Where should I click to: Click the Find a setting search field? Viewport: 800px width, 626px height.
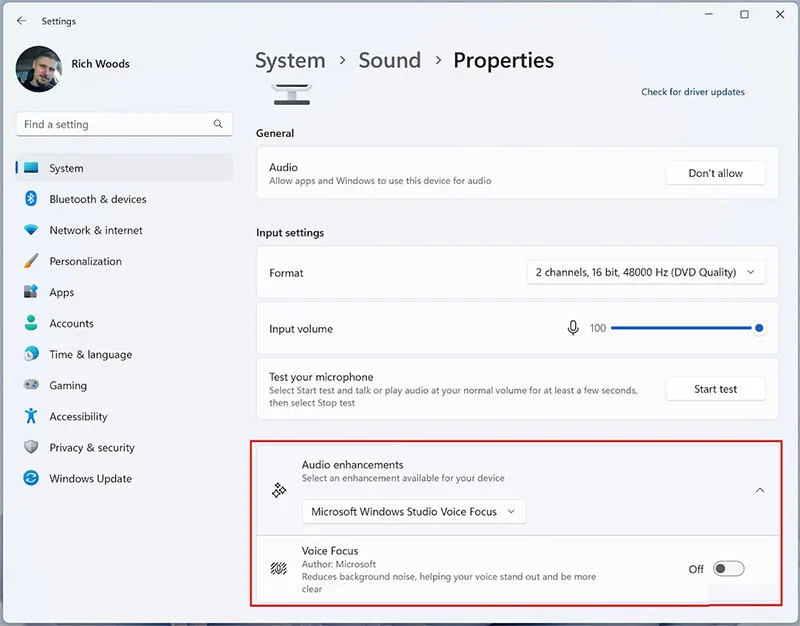pyautogui.click(x=124, y=124)
